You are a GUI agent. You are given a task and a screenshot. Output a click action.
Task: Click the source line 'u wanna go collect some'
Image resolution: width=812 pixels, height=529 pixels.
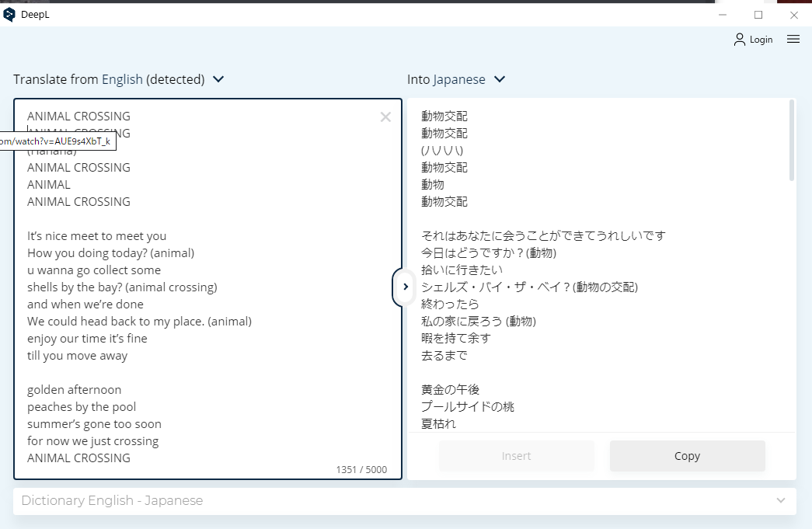tap(94, 270)
